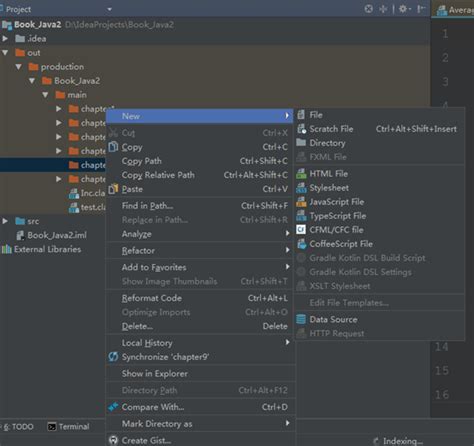Create a new JavaScript File
Screen dimensions: 474x446
click(x=380, y=202)
